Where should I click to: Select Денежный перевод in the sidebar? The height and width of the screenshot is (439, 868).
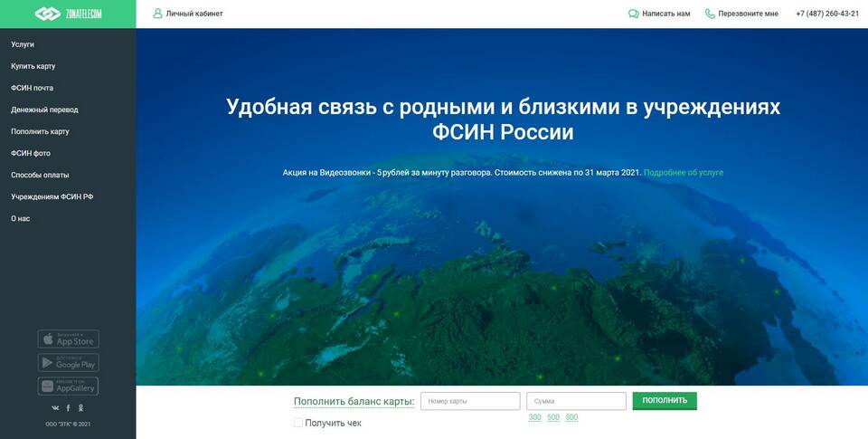(x=45, y=110)
